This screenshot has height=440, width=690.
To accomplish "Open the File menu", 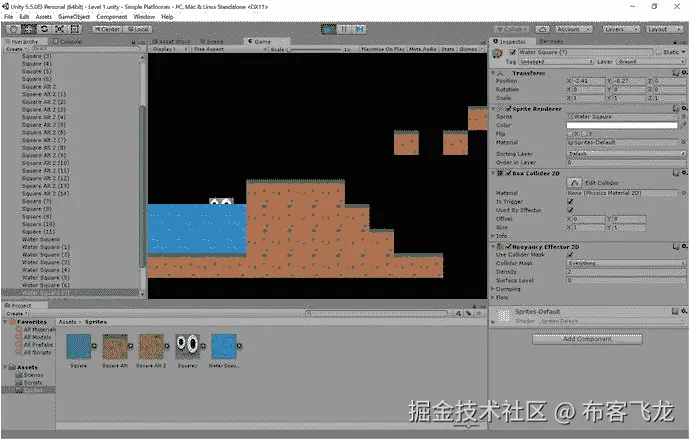I will point(9,17).
